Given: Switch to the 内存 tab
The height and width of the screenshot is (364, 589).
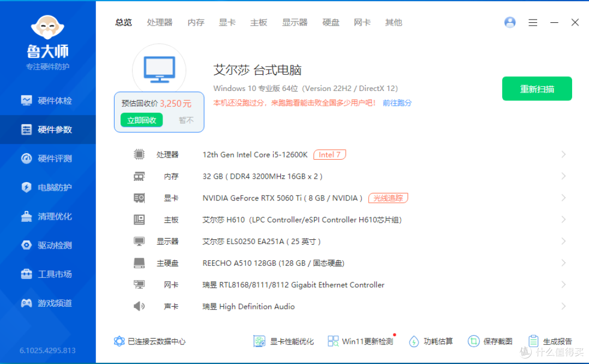Looking at the screenshot, I should [x=196, y=22].
